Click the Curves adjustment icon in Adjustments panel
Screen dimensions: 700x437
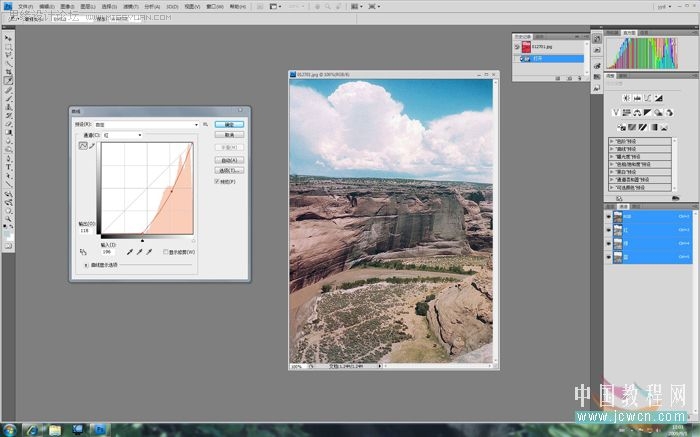647,98
